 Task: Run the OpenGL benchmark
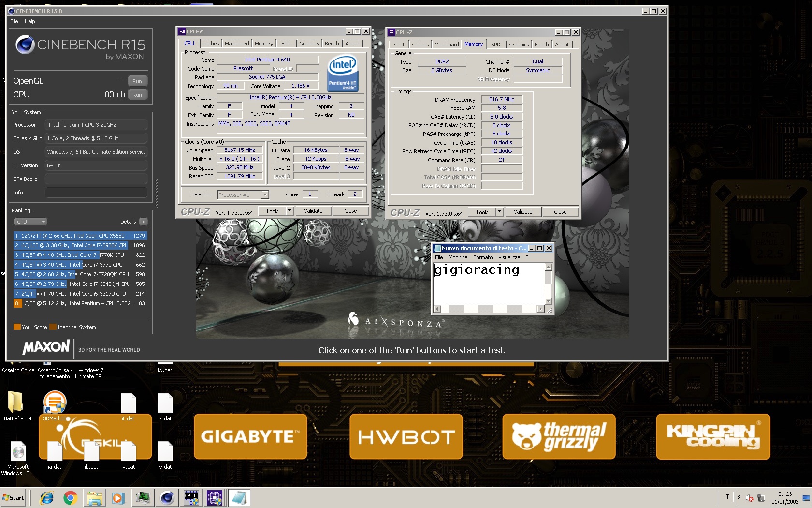137,81
